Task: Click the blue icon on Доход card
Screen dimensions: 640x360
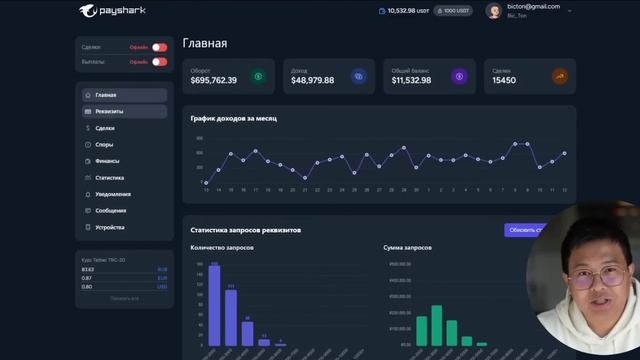Action: pos(358,76)
